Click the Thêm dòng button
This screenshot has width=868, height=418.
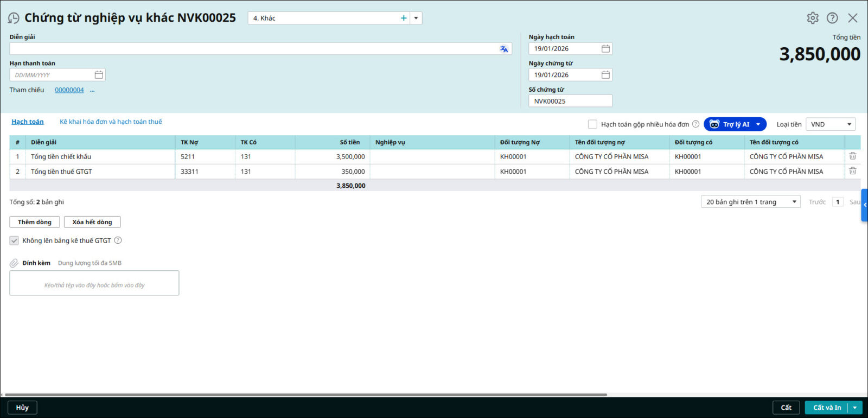(35, 222)
